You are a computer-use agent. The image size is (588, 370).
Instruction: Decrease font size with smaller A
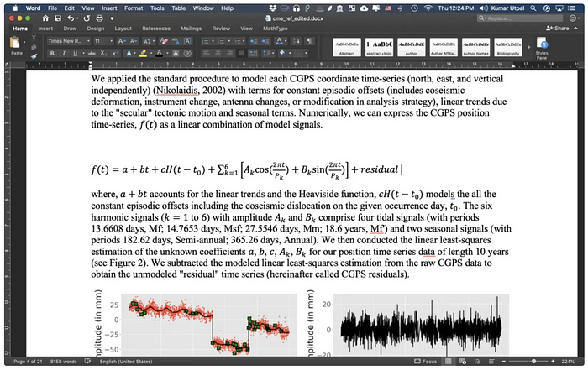(x=134, y=41)
